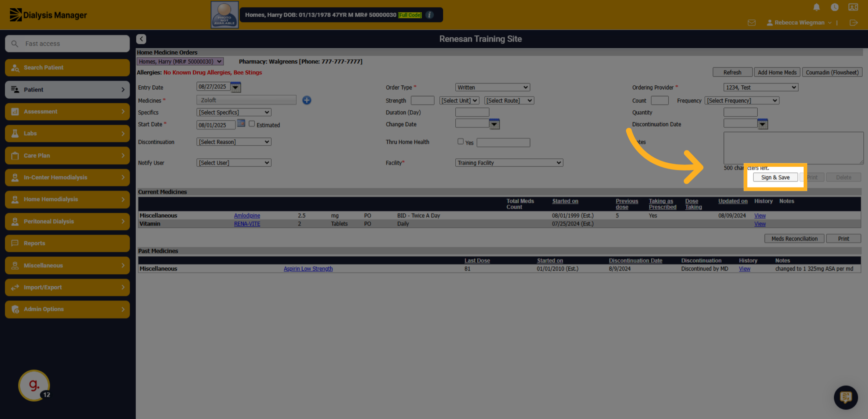The image size is (868, 419).
Task: Open the Order Type dropdown
Action: click(493, 87)
